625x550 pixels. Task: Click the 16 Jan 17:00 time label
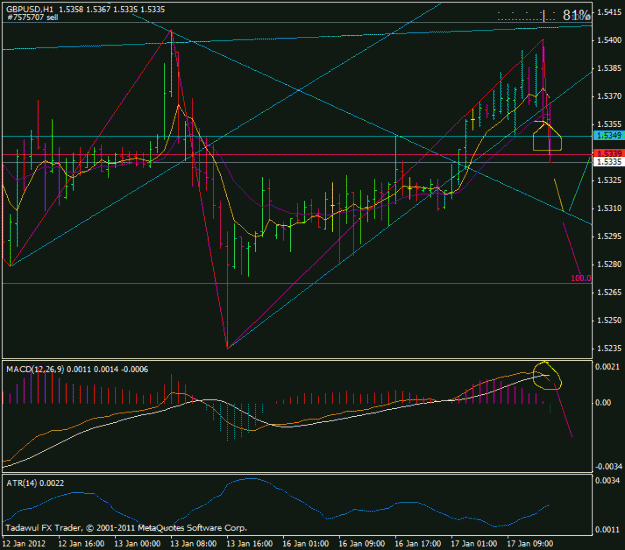(x=418, y=544)
